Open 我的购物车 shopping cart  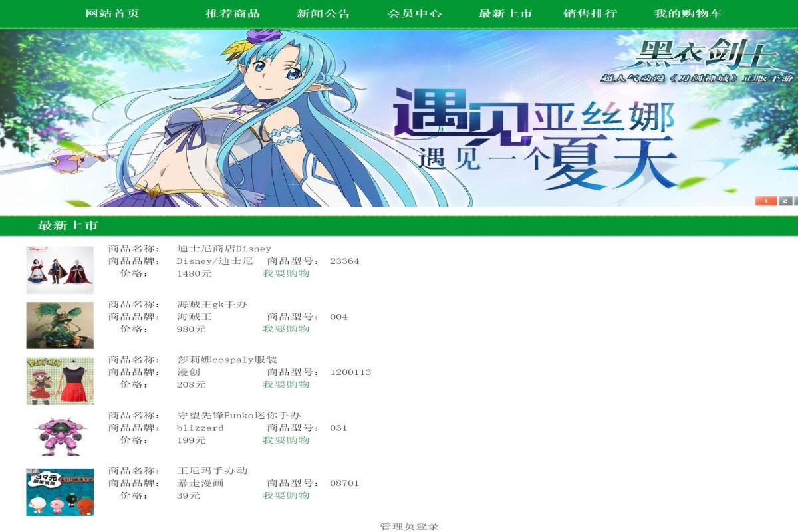tap(690, 13)
